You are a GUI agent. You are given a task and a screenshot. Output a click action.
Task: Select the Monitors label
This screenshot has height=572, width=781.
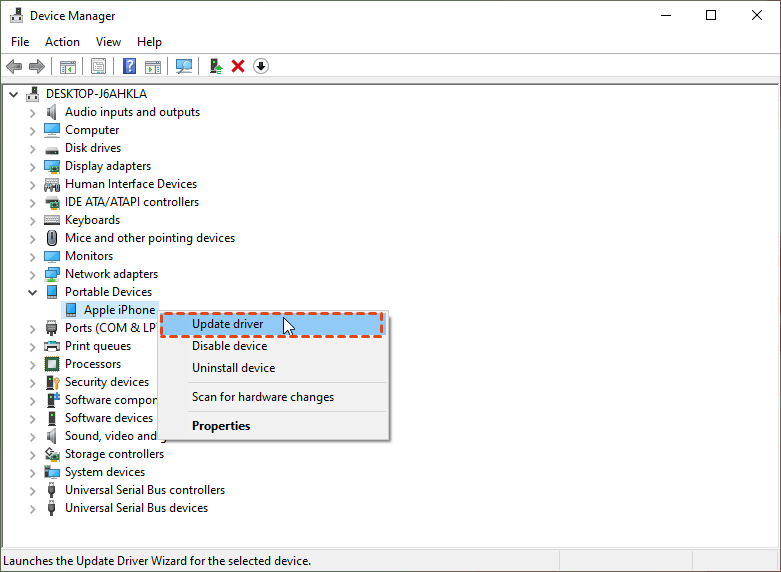(89, 256)
